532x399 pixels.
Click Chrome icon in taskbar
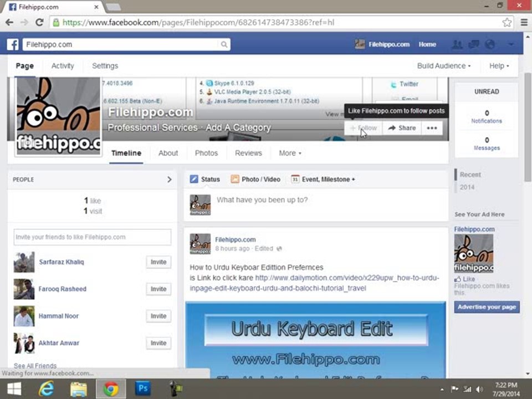click(111, 389)
